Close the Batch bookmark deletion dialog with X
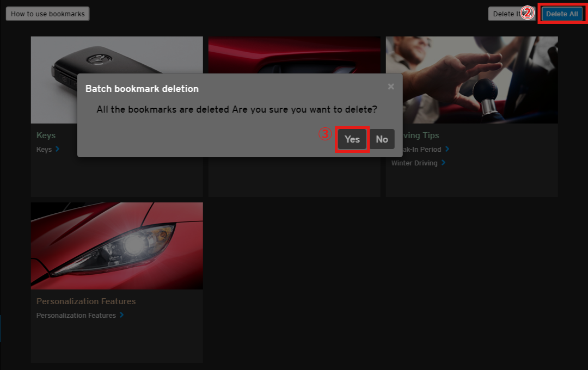This screenshot has width=588, height=370. click(x=391, y=87)
